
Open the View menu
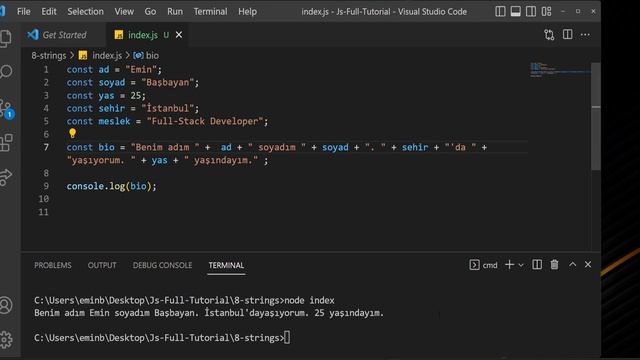coord(124,11)
